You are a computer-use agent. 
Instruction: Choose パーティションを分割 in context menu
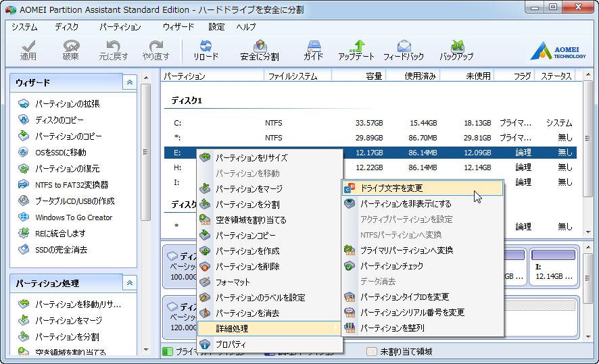(270, 205)
